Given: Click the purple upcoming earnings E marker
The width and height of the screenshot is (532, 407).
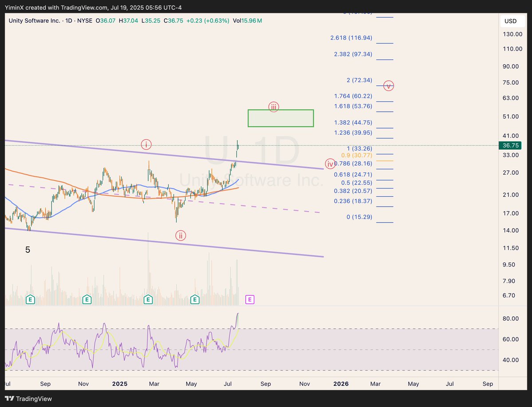Looking at the screenshot, I should point(250,299).
